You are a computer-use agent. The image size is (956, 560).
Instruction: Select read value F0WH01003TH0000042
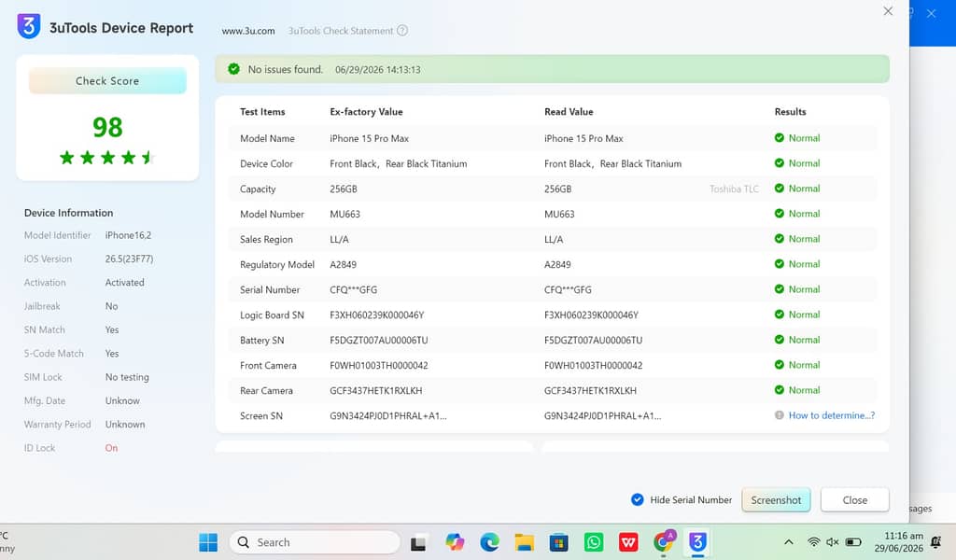pos(593,366)
